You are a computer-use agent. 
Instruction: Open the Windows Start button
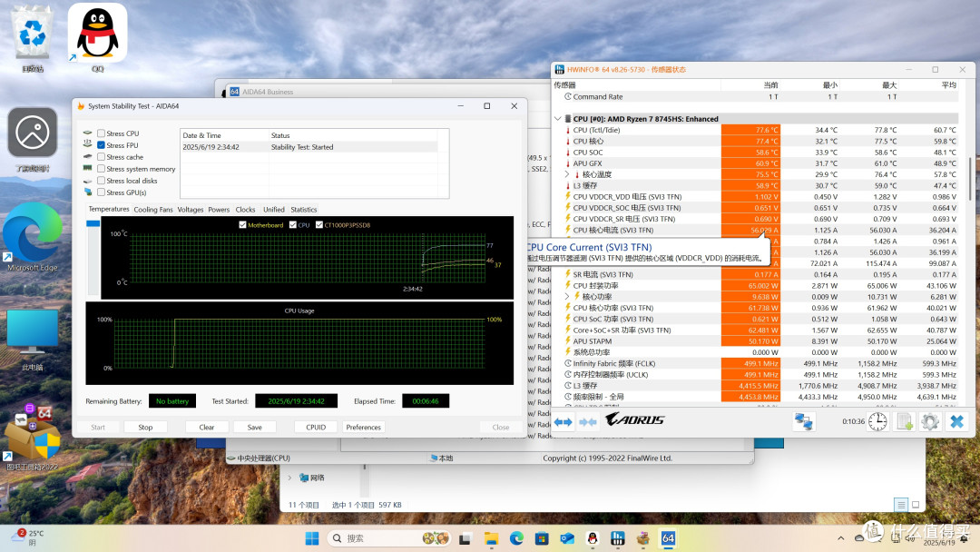[312, 538]
